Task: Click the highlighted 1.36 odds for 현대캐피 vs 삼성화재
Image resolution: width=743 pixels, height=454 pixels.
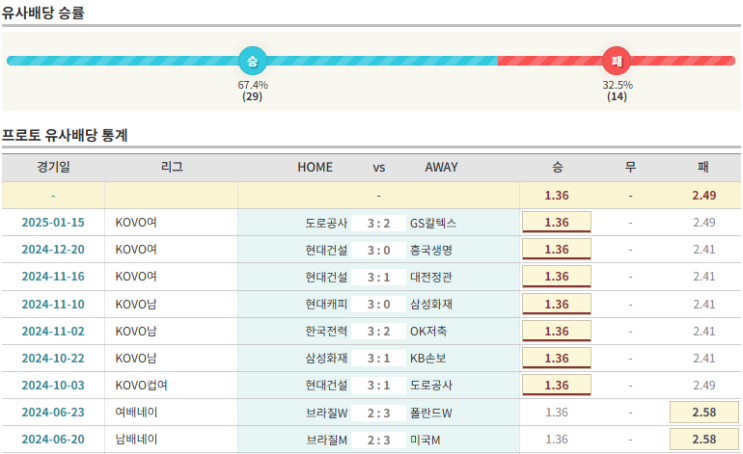Action: 556,304
